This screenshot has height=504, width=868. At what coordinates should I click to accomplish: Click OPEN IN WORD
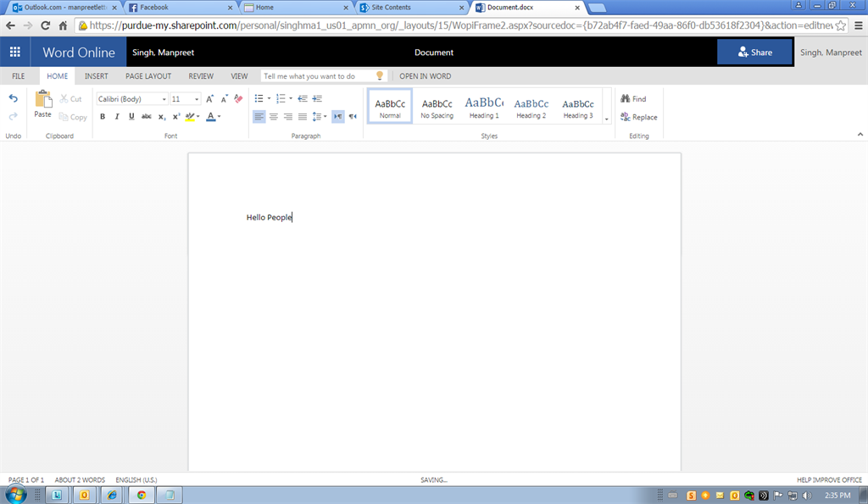426,76
